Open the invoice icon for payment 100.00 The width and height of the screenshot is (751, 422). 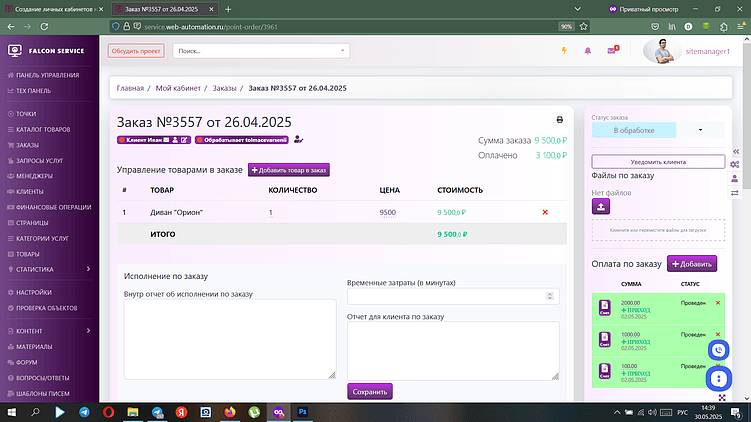605,371
